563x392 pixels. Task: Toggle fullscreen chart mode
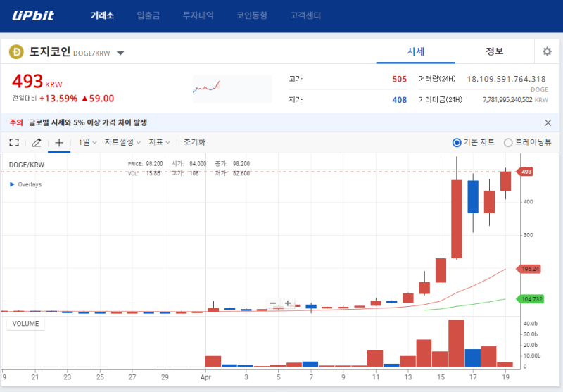(14, 142)
